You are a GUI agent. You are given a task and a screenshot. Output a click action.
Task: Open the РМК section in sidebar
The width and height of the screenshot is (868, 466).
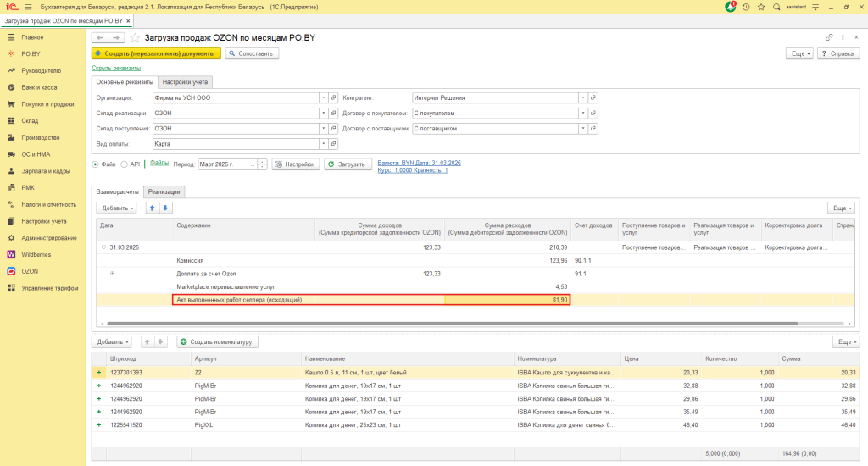pos(28,187)
